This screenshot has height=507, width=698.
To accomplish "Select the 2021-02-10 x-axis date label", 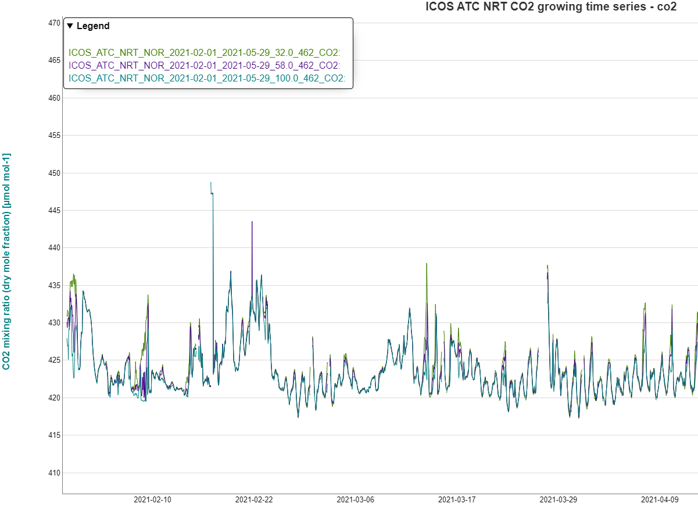I will 153,499.
